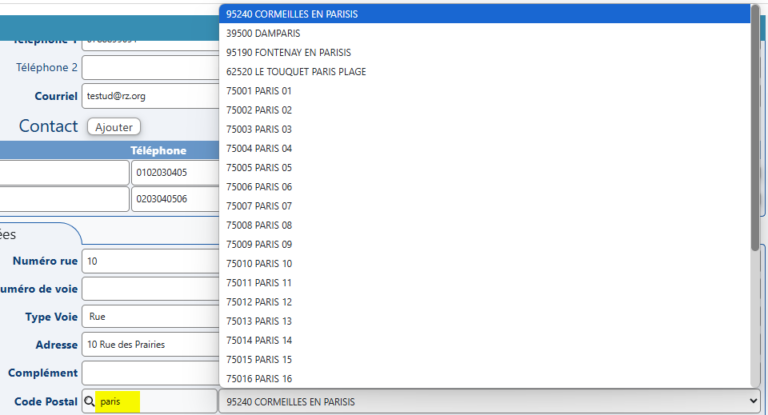Choose 75008 PARIS 08 in dropdown
This screenshot has height=415, width=768.
(259, 225)
